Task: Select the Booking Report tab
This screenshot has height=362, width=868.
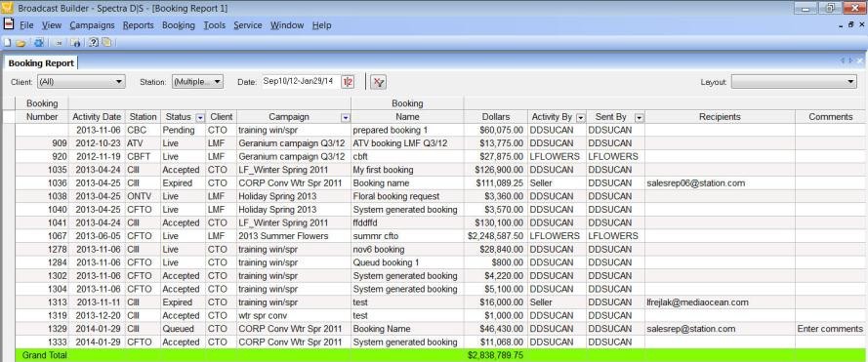Action: tap(41, 63)
